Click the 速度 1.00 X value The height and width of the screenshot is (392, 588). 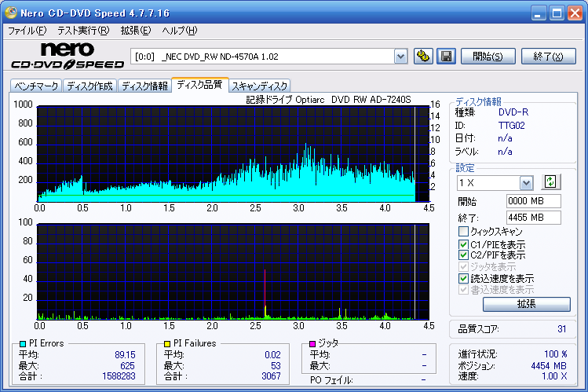click(x=554, y=376)
